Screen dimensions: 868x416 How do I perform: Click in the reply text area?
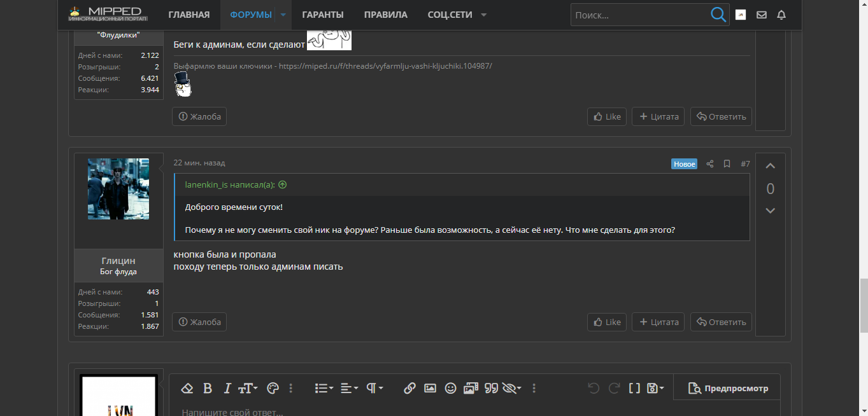(474, 410)
